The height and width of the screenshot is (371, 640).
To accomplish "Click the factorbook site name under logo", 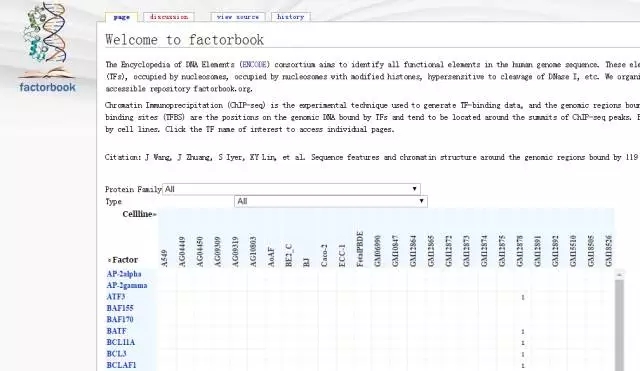I will 47,87.
